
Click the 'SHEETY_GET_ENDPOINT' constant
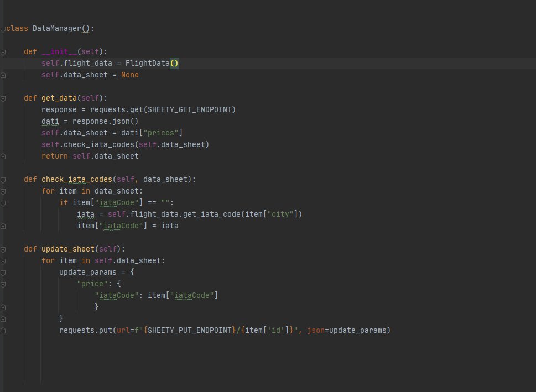(x=189, y=109)
